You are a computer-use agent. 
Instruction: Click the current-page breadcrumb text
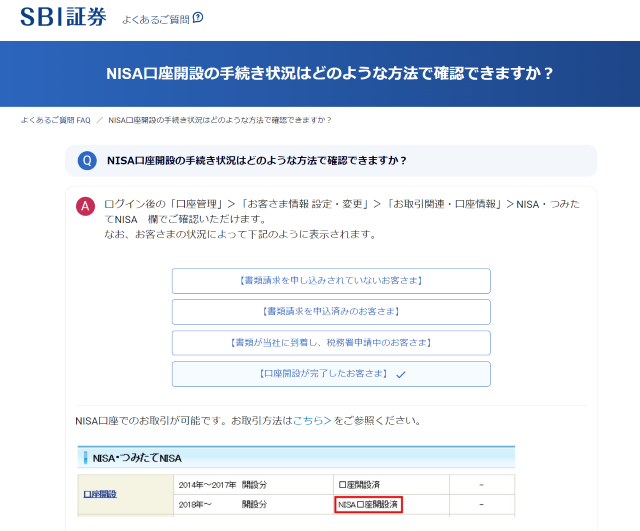coord(219,120)
